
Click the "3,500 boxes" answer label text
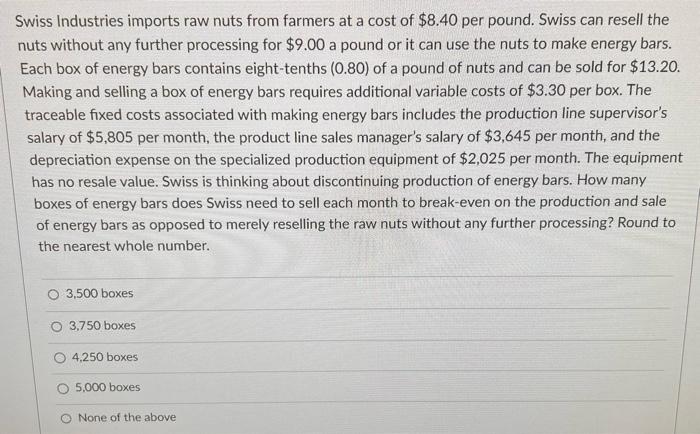(x=99, y=294)
